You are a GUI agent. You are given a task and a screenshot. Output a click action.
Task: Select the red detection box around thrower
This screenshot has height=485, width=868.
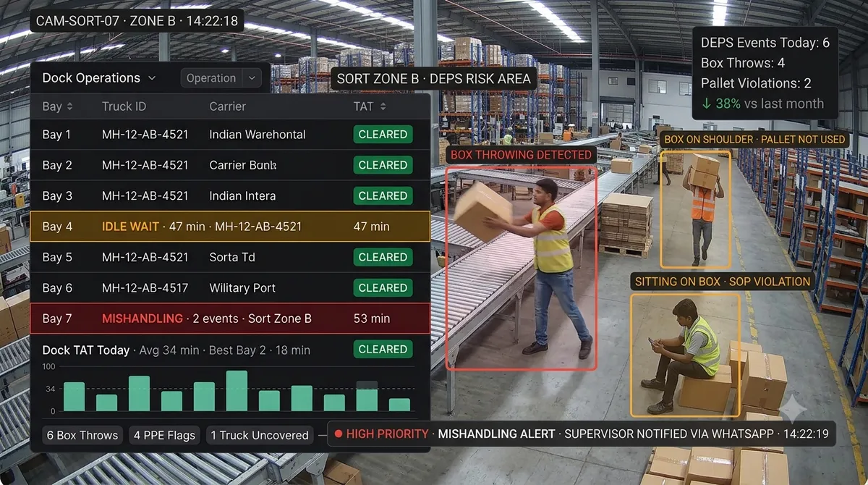click(x=521, y=268)
